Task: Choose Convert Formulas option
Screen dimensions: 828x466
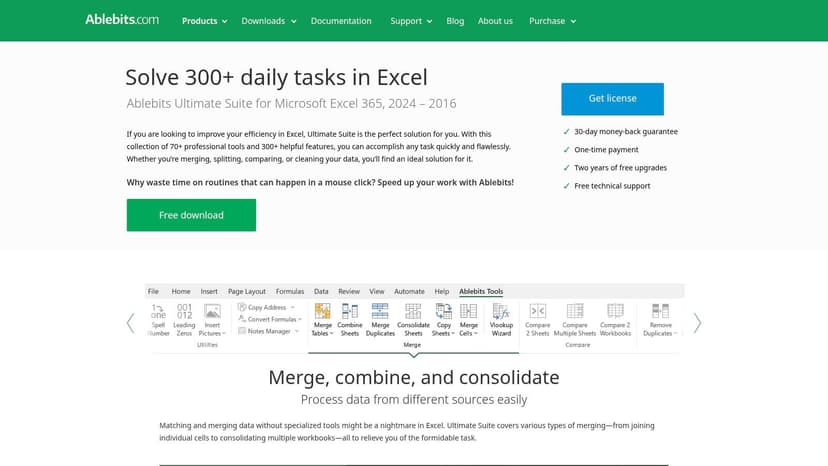Action: click(269, 319)
